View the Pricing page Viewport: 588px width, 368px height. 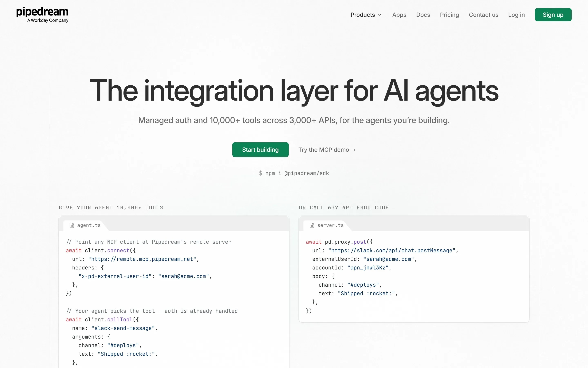point(449,15)
